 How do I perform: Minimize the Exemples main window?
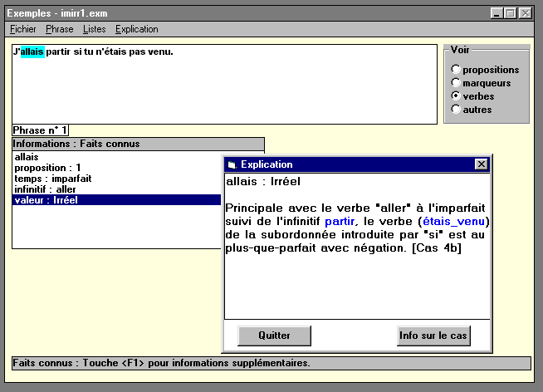[x=497, y=13]
